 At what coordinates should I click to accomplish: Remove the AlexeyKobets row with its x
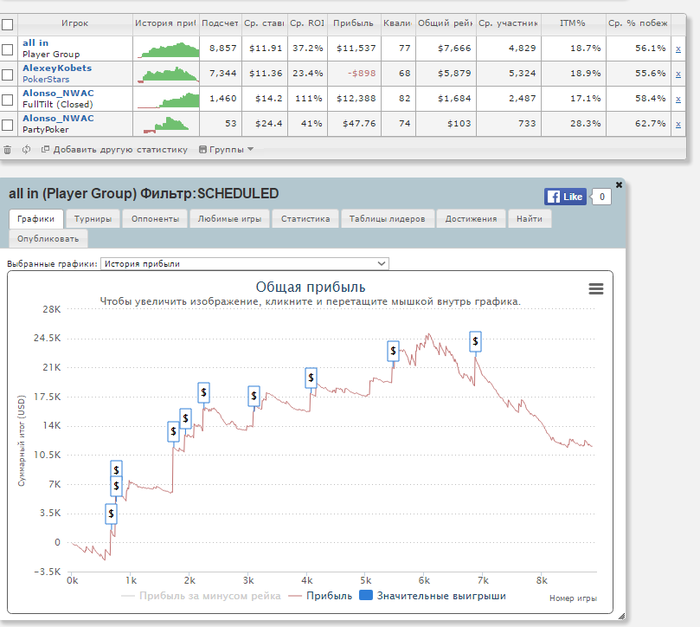pos(678,74)
